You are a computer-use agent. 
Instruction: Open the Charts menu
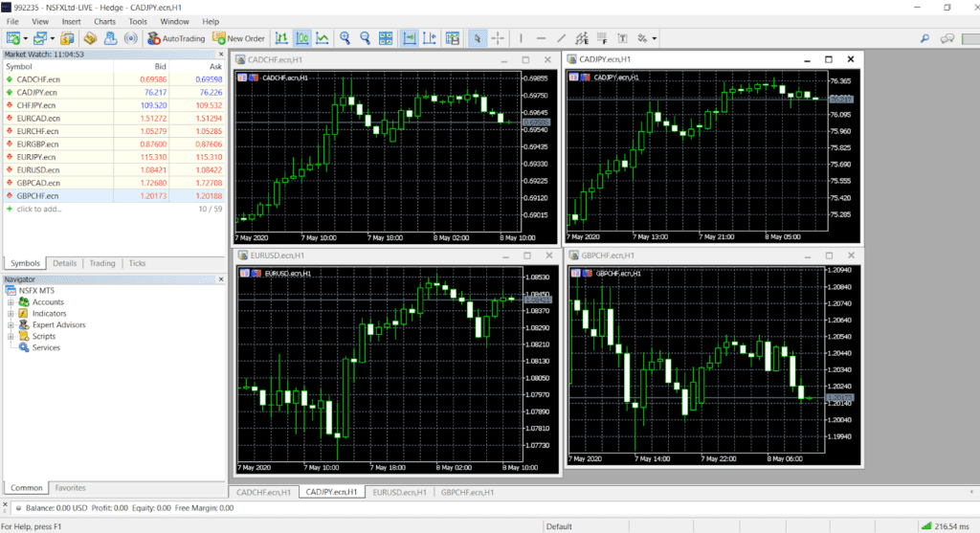tap(104, 21)
